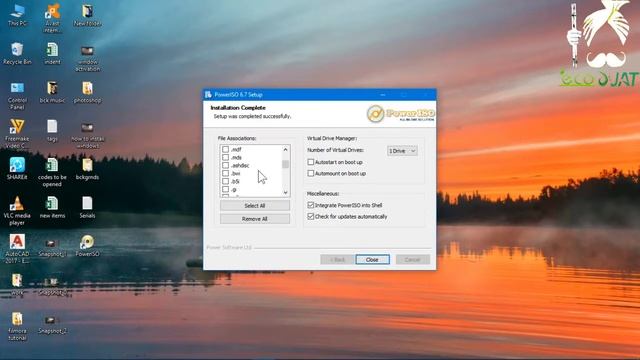Open the Snapshot_1 file

coord(52,247)
